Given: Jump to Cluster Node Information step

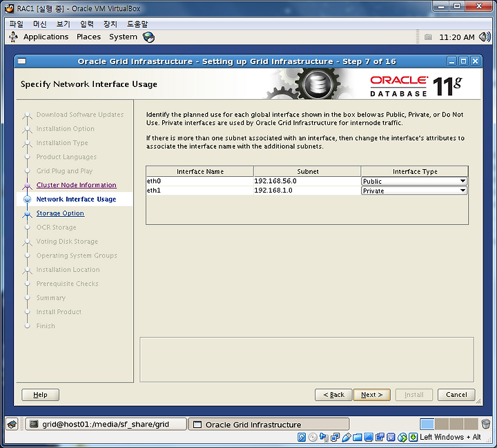Looking at the screenshot, I should [x=76, y=185].
